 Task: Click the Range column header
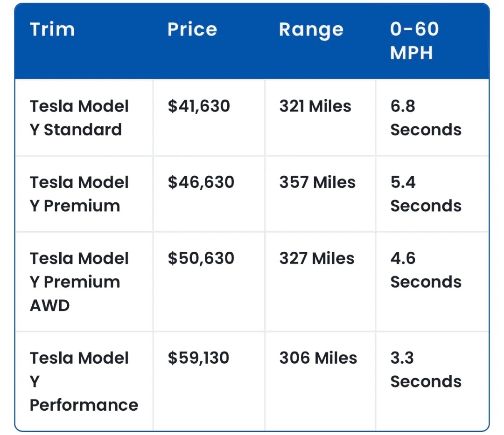311,30
